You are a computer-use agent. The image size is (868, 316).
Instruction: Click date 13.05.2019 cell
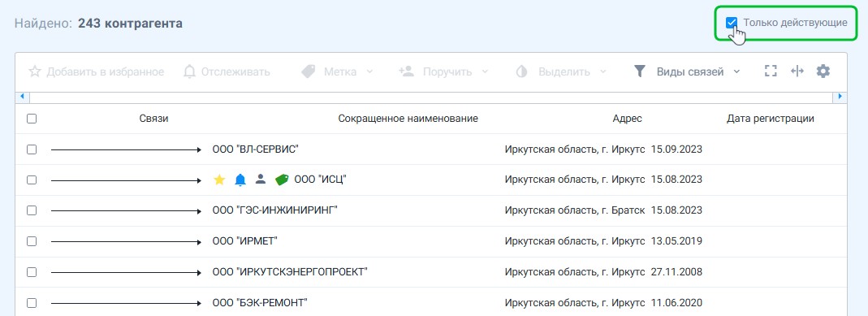click(676, 241)
